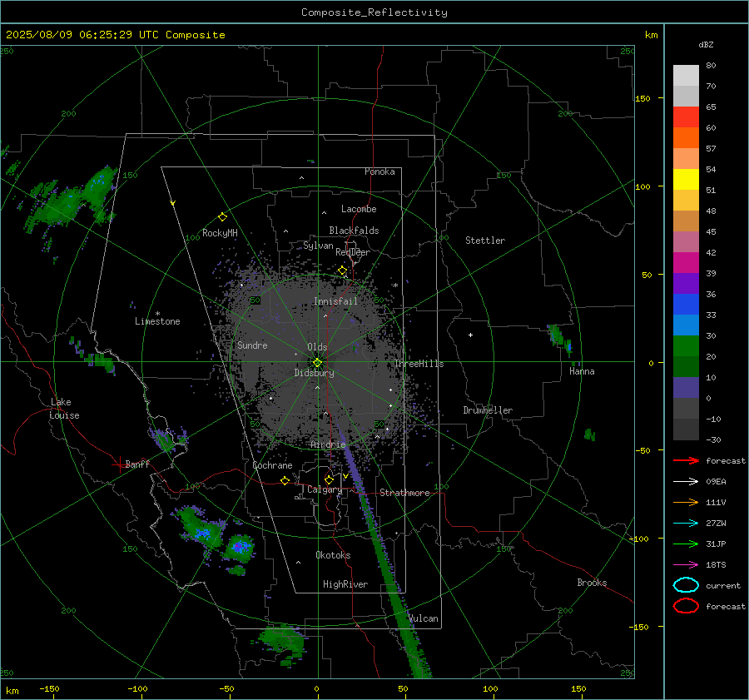Image resolution: width=749 pixels, height=700 pixels.
Task: Click the Okotoks label
Action: 333,555
